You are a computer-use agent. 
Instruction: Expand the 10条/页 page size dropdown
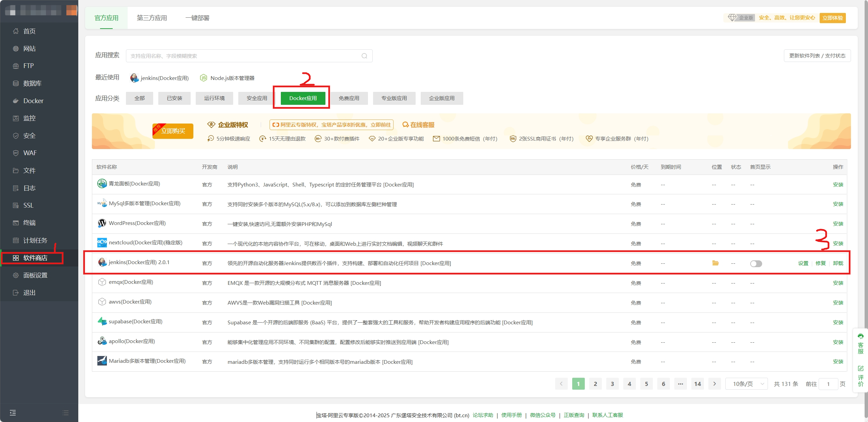point(746,384)
